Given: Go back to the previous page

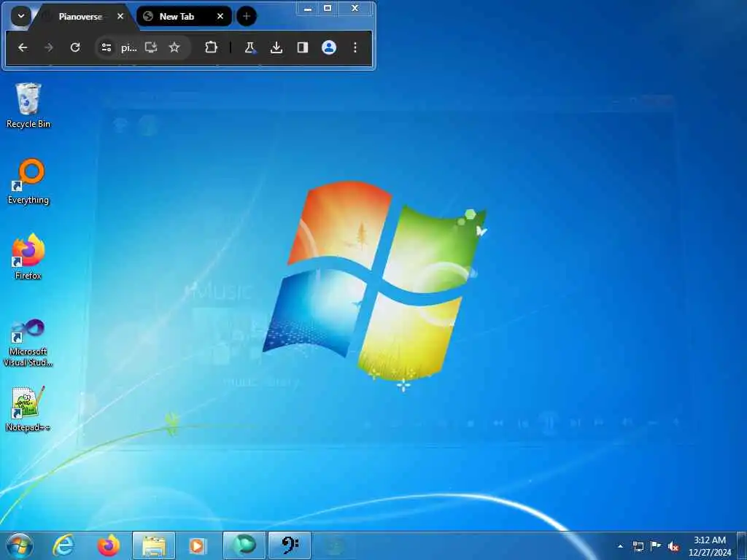Looking at the screenshot, I should [x=23, y=47].
